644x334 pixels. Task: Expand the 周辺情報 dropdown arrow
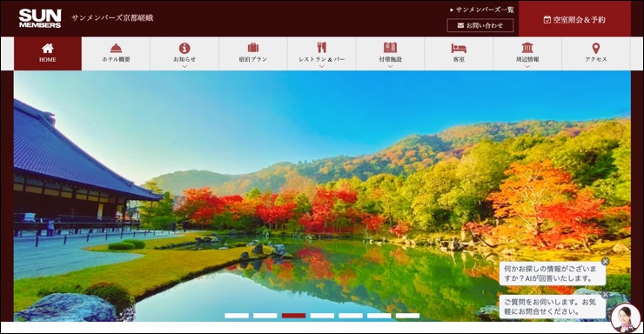tap(527, 66)
